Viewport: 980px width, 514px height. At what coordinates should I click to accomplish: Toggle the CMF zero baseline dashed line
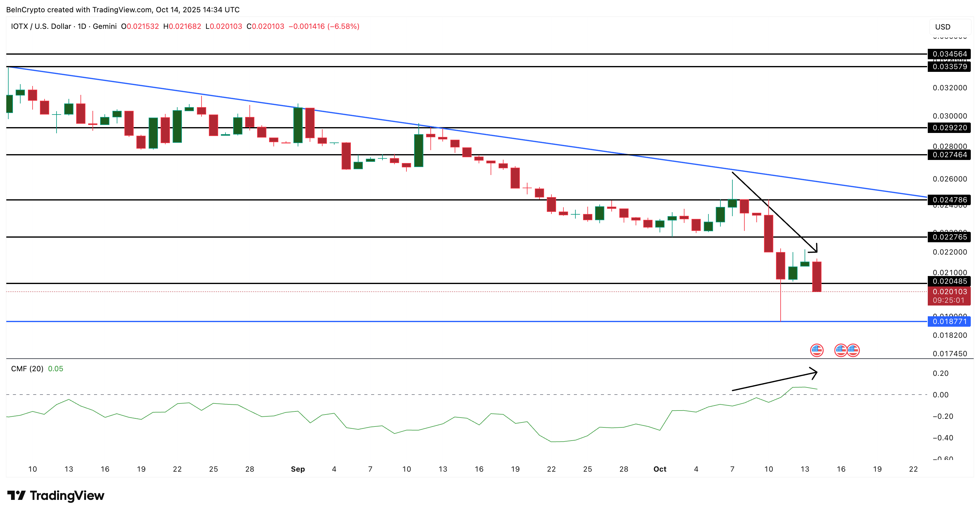pyautogui.click(x=457, y=395)
